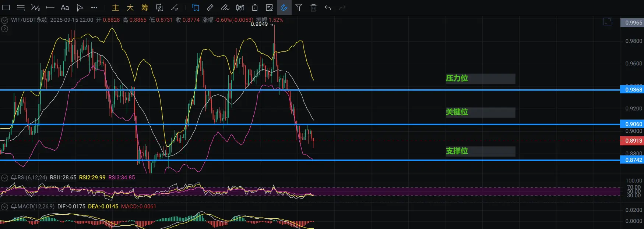Collapse the MACD indicator panel
The image size is (644, 229).
pyautogui.click(x=4, y=207)
